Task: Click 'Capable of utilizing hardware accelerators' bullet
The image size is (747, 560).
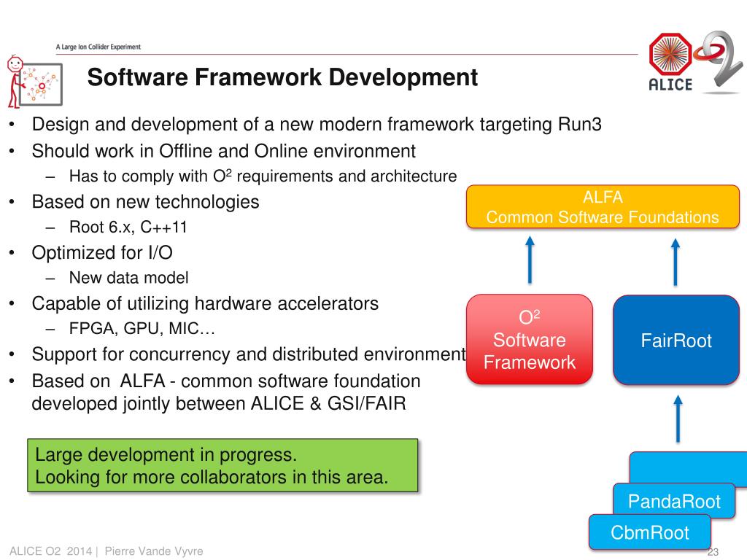Action: tap(205, 304)
